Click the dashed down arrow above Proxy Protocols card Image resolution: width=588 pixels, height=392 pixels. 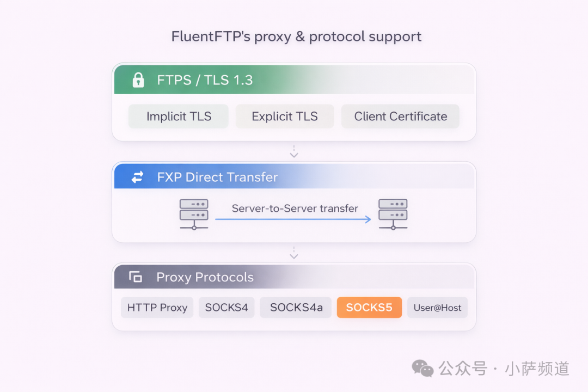(294, 253)
